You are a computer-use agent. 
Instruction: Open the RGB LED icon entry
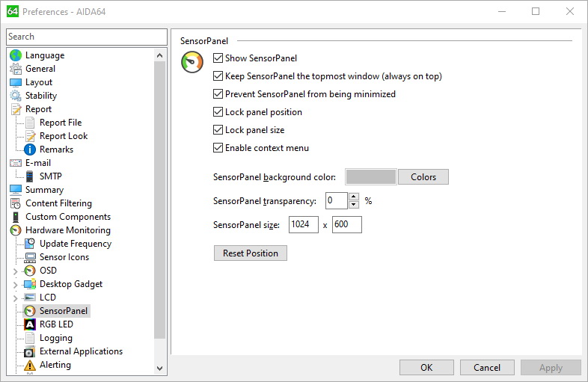(x=30, y=324)
